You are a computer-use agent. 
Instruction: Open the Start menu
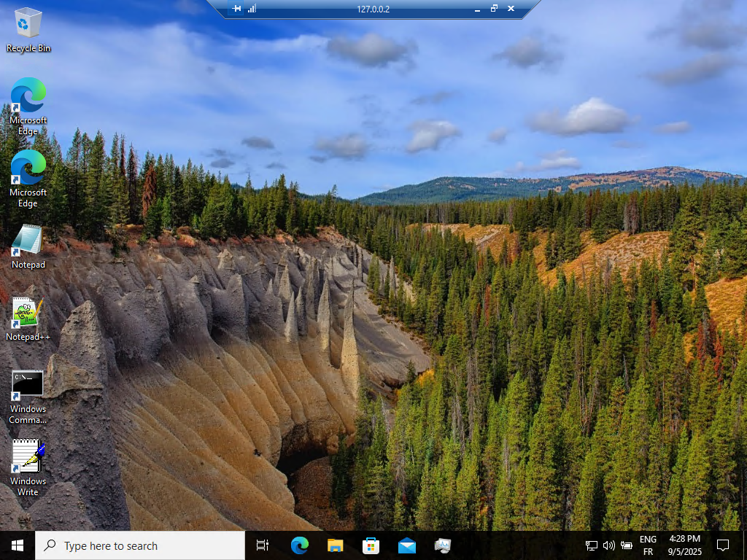[x=16, y=545]
